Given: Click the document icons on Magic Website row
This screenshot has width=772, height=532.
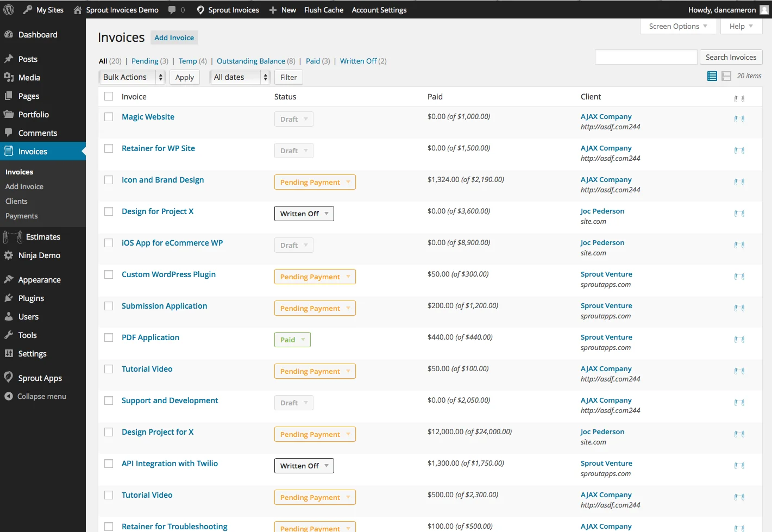Looking at the screenshot, I should (x=740, y=118).
